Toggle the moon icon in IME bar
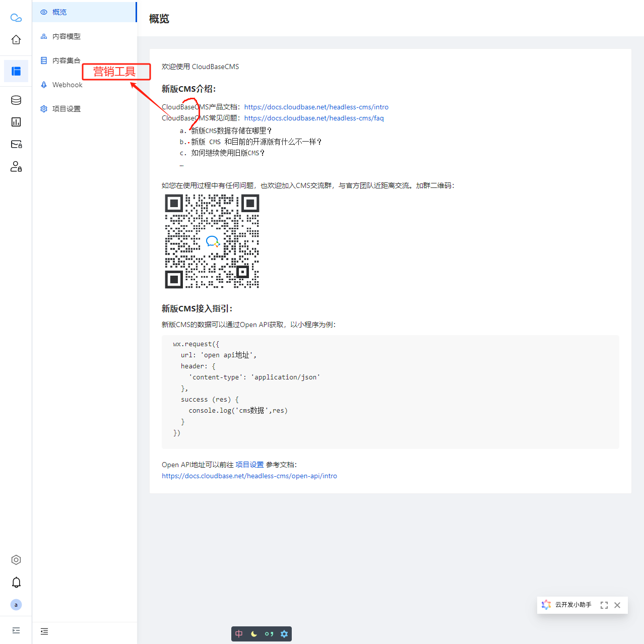644x644 pixels. [x=254, y=634]
